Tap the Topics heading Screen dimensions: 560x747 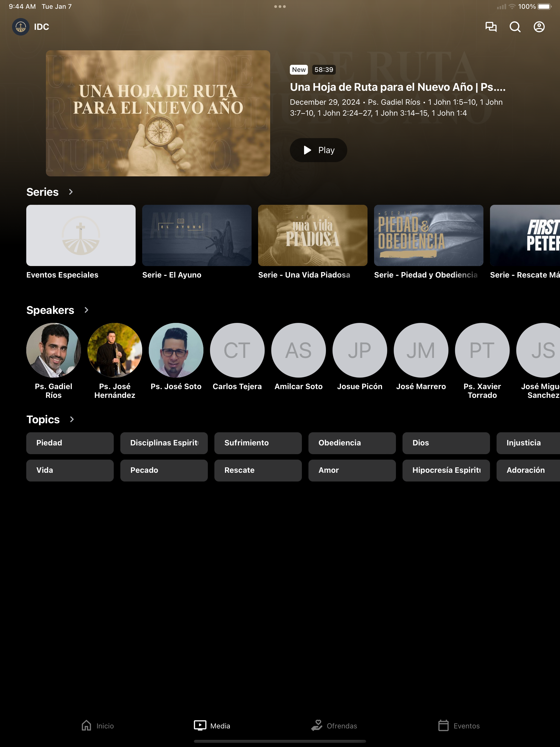point(43,419)
